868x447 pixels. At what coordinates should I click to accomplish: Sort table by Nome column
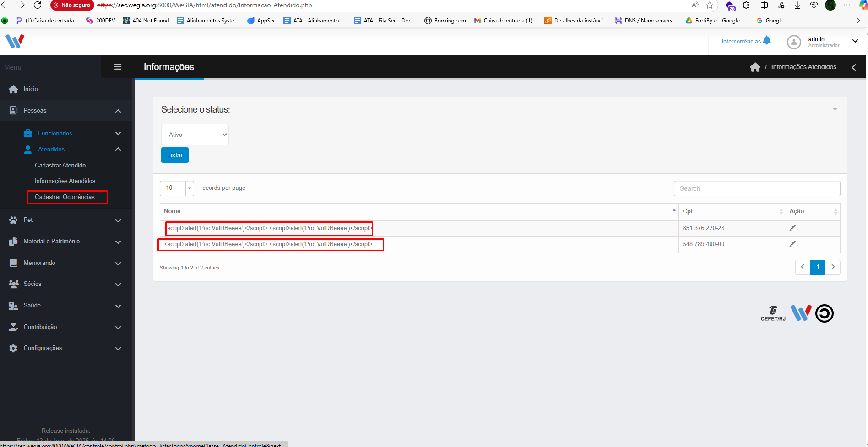[419, 211]
